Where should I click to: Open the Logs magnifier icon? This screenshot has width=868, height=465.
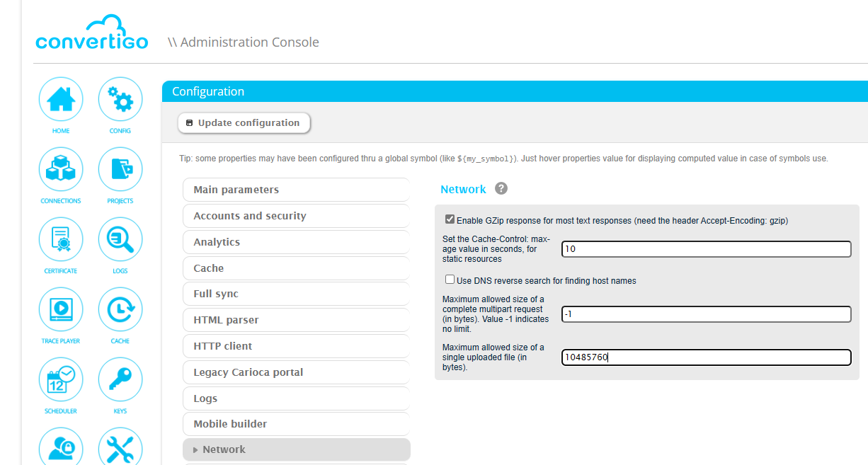pyautogui.click(x=120, y=239)
